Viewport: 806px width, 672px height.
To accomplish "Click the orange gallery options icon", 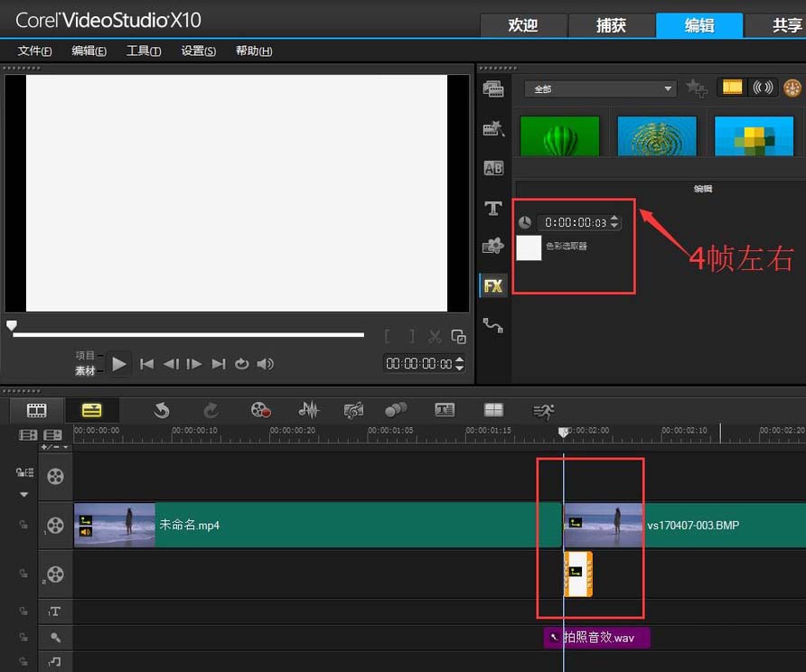I will pyautogui.click(x=792, y=88).
